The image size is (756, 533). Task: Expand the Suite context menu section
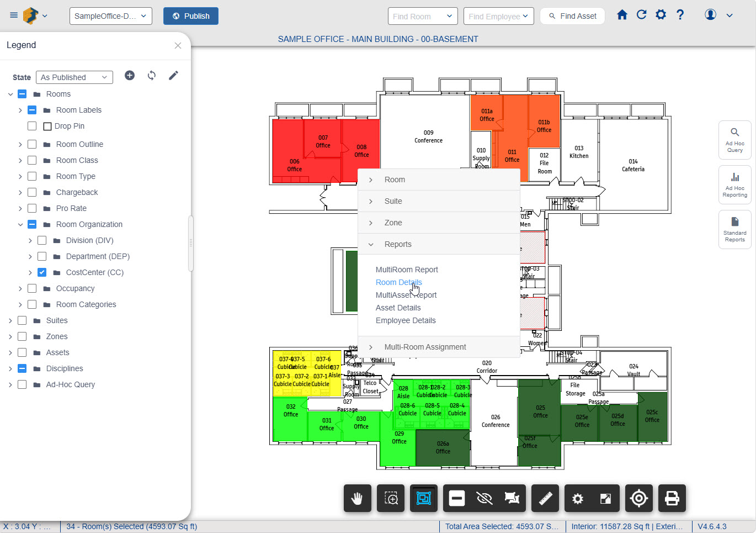click(x=439, y=201)
